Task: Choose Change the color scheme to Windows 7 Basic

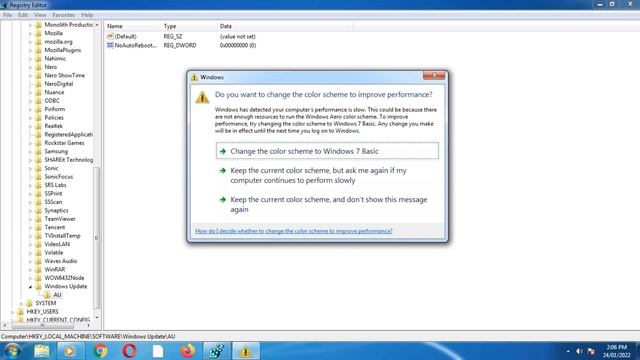Action: tap(327, 151)
